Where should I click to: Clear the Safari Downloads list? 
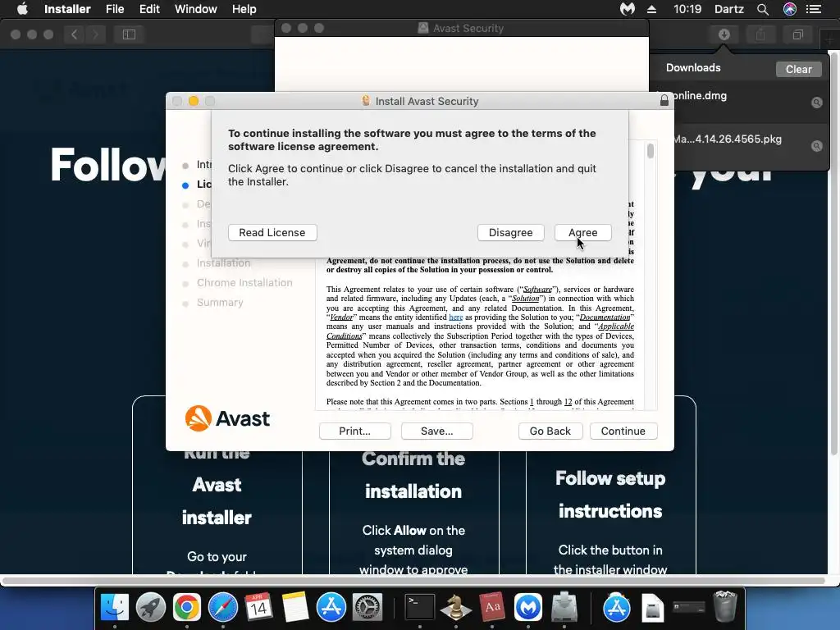pos(798,69)
